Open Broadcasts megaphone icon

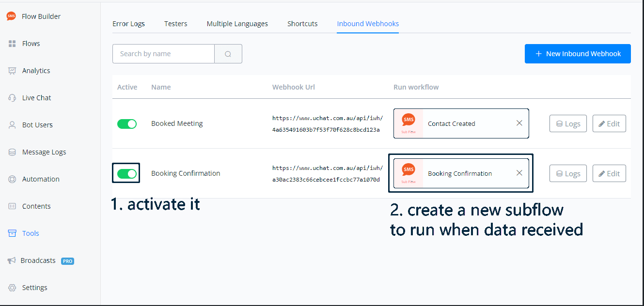click(12, 260)
